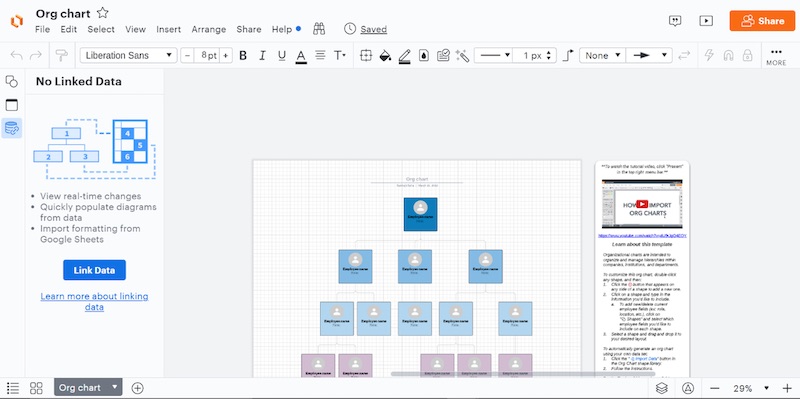
Task: Click the circled A icon in status bar
Action: tap(687, 388)
